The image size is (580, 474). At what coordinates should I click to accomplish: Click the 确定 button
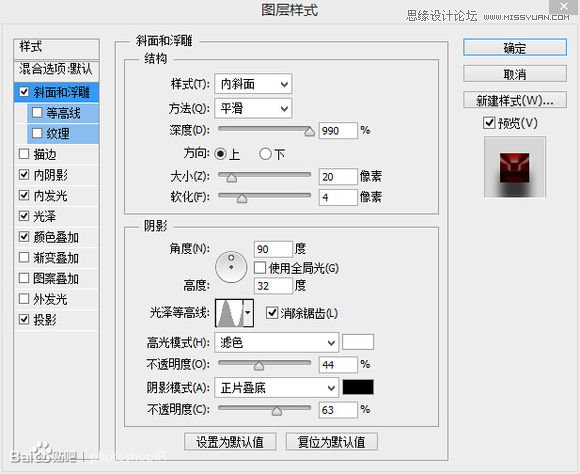click(x=515, y=47)
